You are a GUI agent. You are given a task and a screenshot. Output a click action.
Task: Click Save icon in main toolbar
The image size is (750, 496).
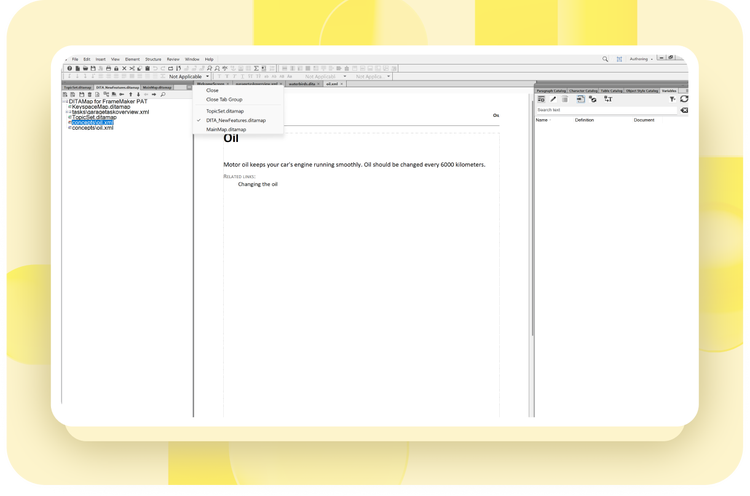(x=93, y=68)
